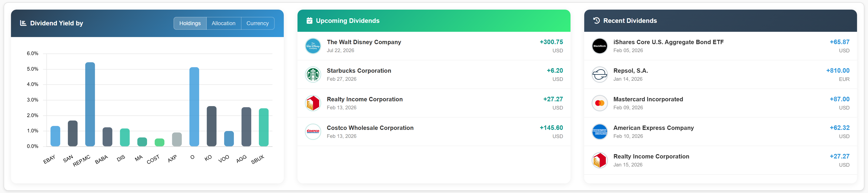Switch chart to Allocation view

(223, 23)
